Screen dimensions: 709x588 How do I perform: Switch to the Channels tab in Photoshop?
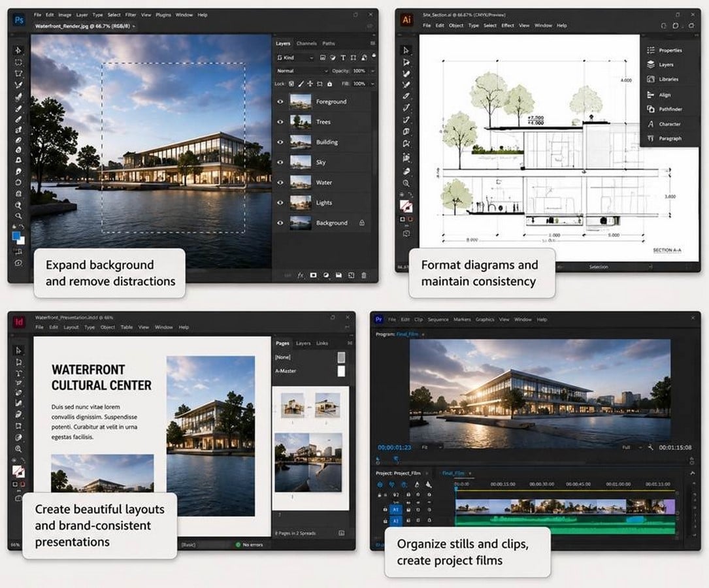(306, 43)
